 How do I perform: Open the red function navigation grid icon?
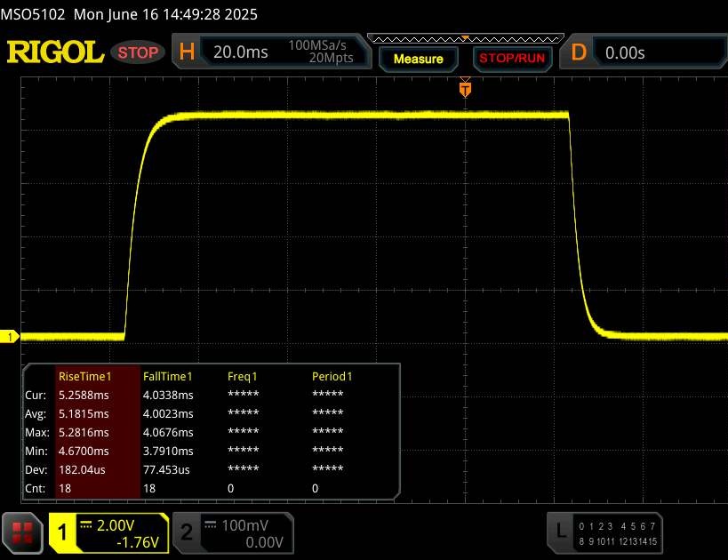coord(22,533)
